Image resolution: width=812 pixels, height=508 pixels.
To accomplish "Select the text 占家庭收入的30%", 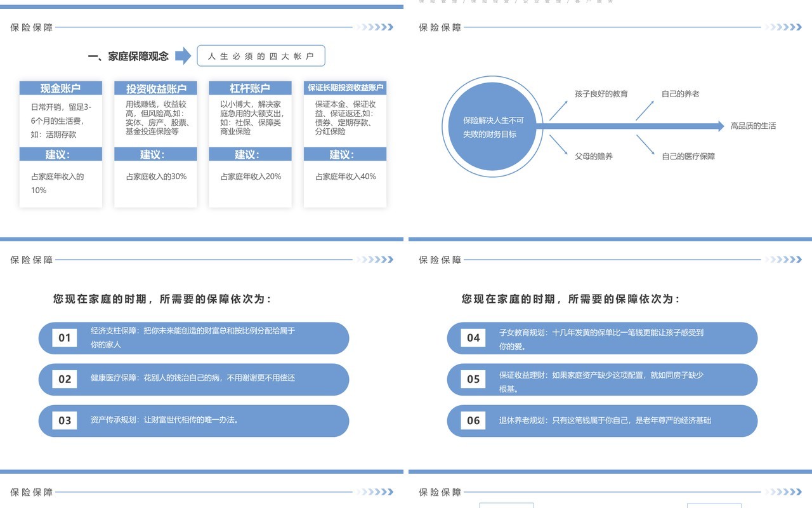I will [x=156, y=177].
